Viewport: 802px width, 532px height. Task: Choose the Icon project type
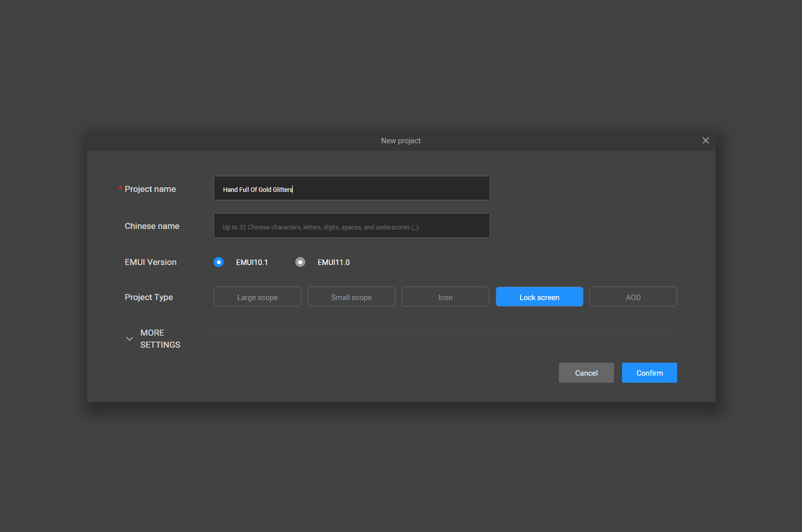(x=445, y=297)
